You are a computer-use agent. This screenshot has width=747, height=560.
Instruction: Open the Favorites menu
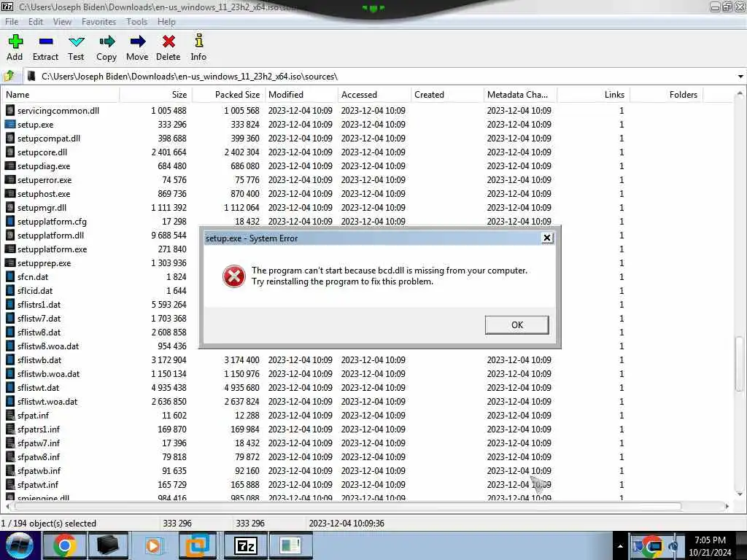point(98,21)
